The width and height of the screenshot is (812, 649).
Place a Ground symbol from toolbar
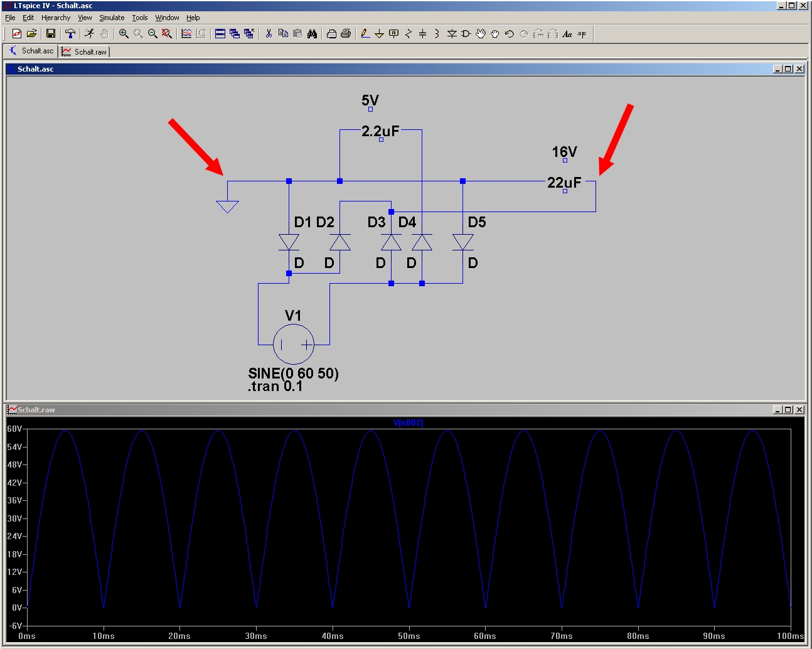coord(379,34)
